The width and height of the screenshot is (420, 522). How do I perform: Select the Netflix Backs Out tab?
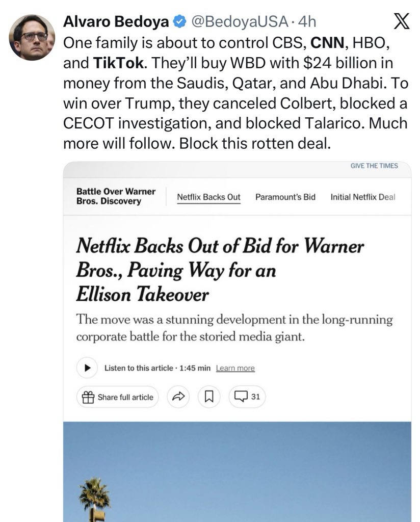[x=208, y=197]
